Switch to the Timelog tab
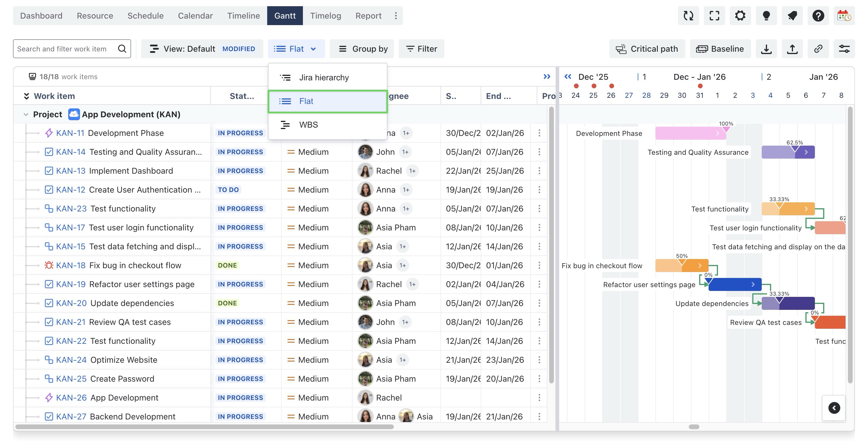Screen dimensions: 868x441 (325, 16)
